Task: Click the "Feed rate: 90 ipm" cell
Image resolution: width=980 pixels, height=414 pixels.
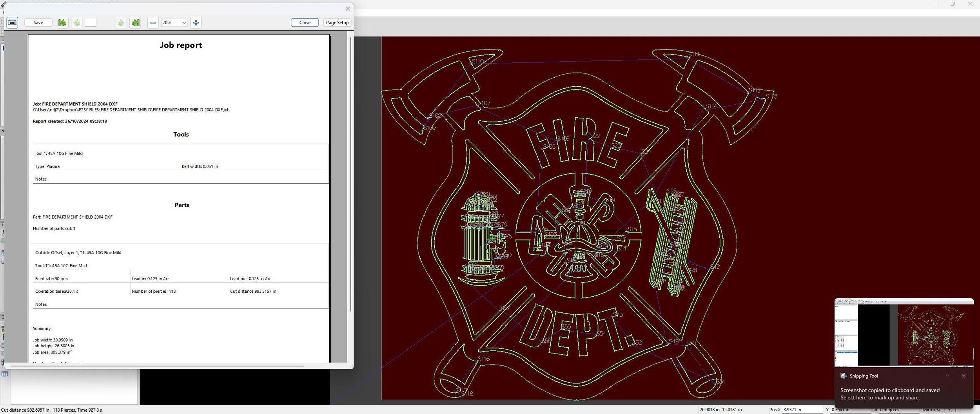Action: pos(51,279)
